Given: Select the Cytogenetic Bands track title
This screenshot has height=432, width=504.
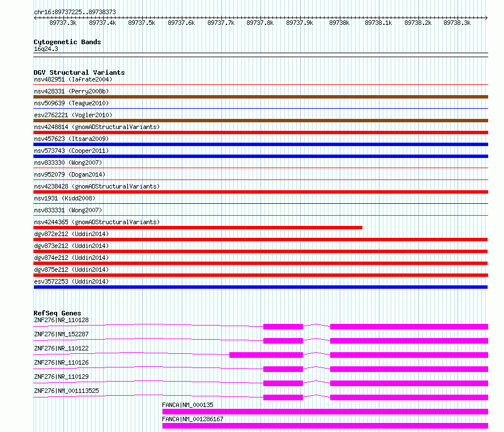Looking at the screenshot, I should [x=67, y=42].
